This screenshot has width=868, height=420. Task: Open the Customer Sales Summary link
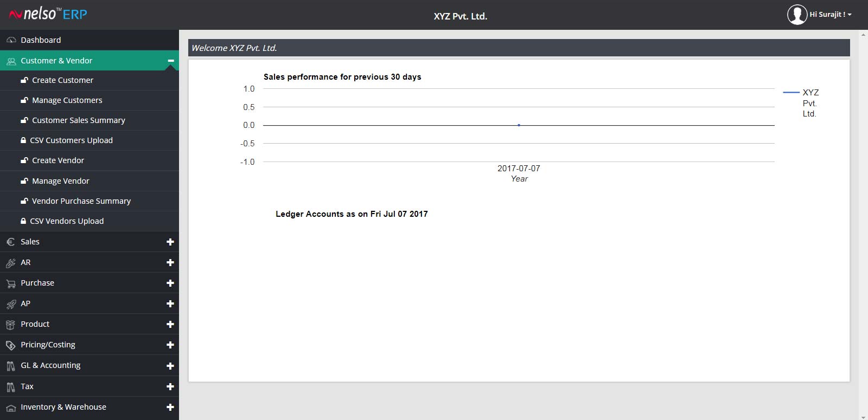click(x=78, y=120)
